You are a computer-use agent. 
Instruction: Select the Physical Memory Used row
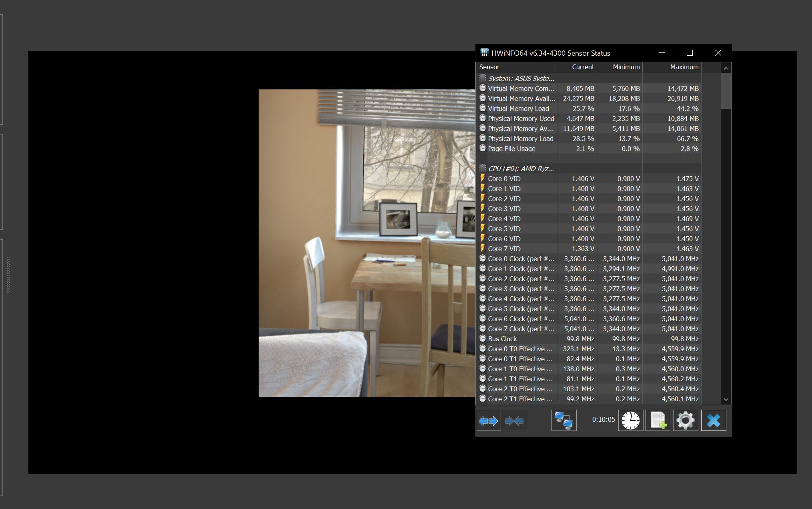click(521, 119)
